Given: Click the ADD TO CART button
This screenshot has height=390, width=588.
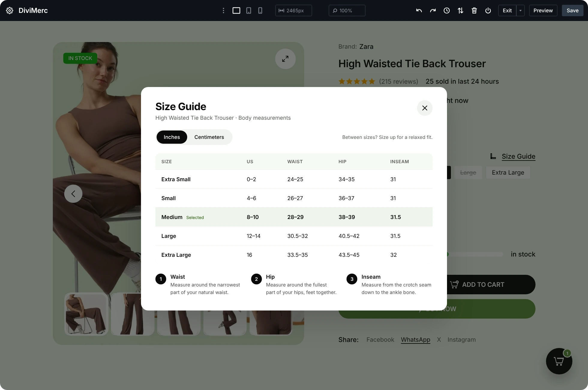Looking at the screenshot, I should [x=491, y=284].
